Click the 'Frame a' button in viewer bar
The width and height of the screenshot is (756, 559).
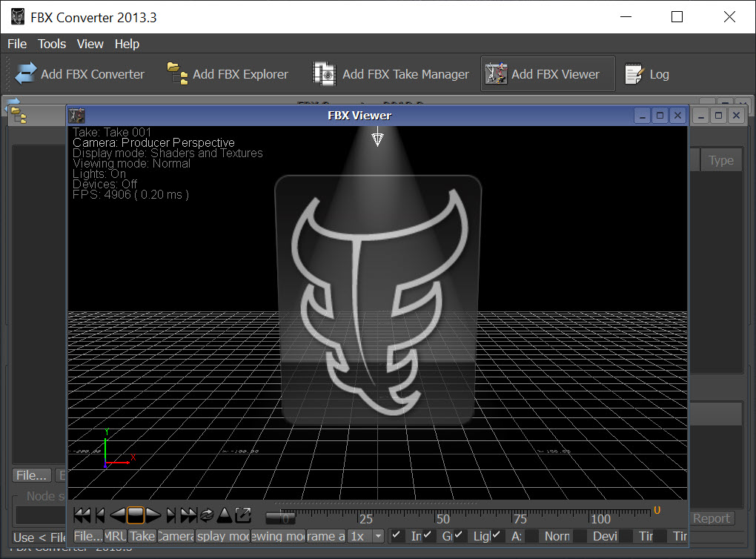(x=325, y=536)
